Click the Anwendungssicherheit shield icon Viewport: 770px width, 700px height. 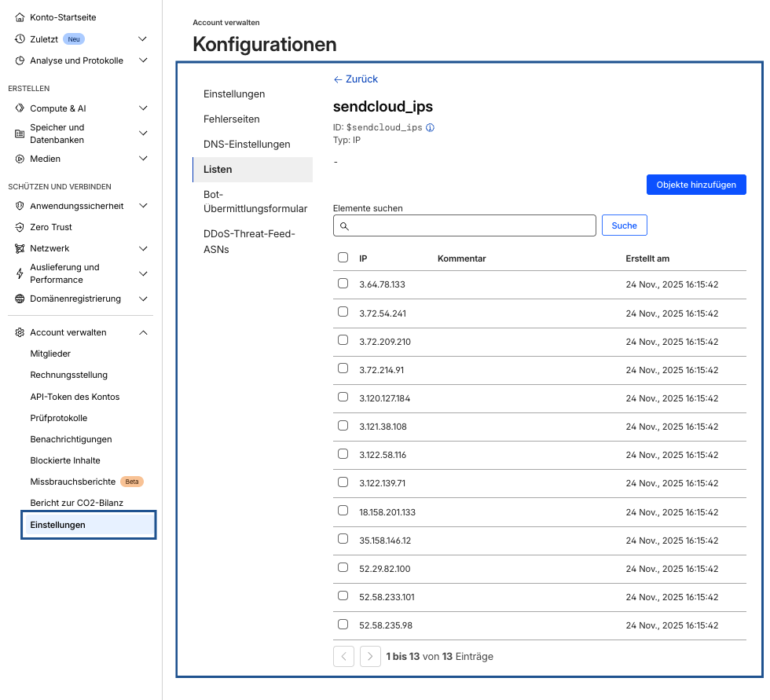(20, 206)
